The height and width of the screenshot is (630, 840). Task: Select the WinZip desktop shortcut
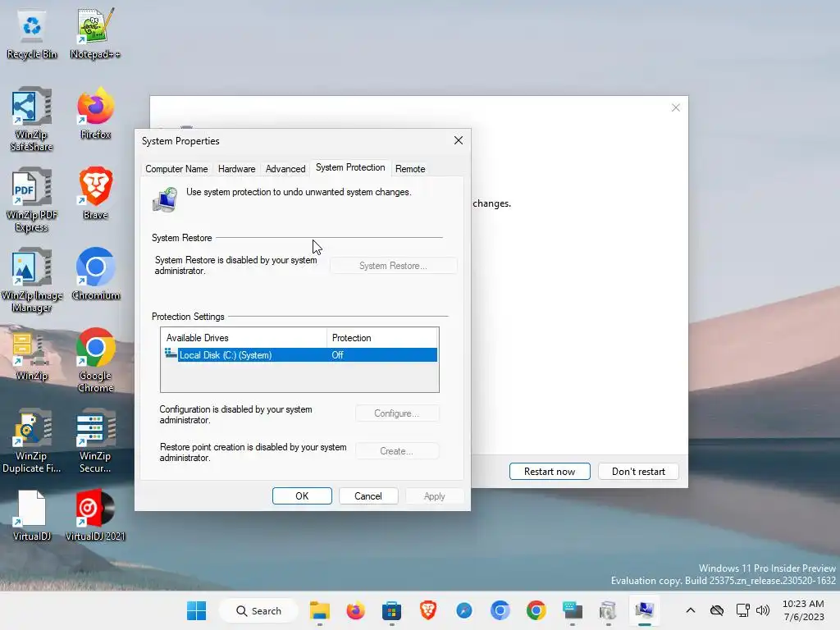click(x=32, y=356)
